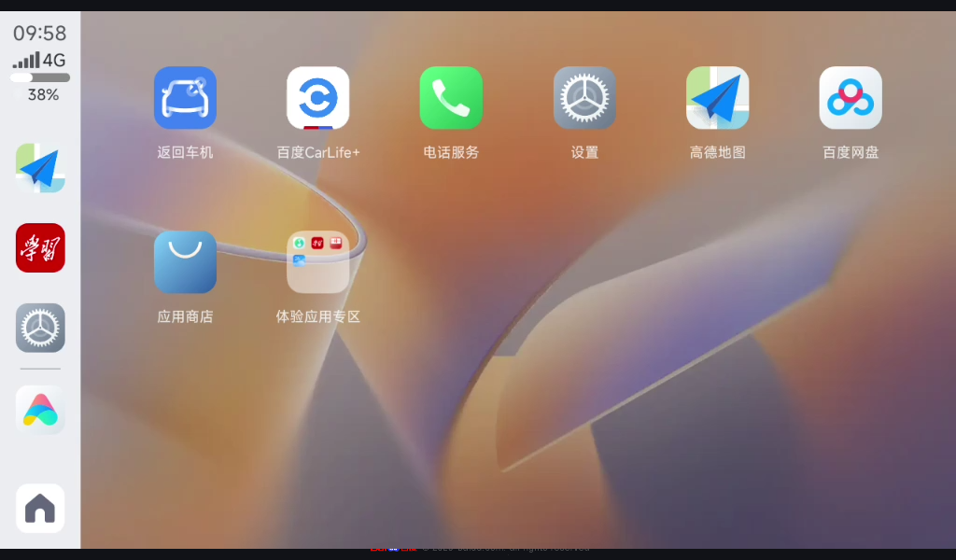Open the 应用商店 shopping bag icon
This screenshot has width=956, height=560.
[186, 262]
